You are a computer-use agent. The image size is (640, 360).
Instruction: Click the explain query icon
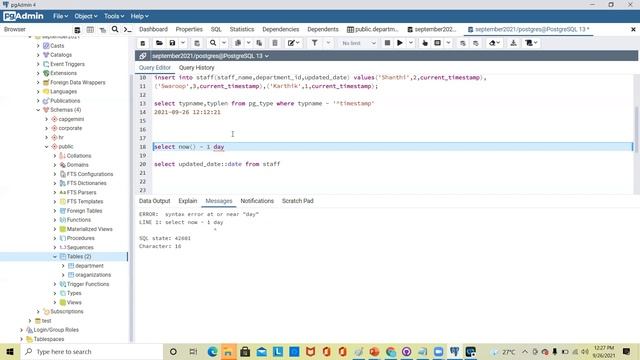tap(425, 43)
